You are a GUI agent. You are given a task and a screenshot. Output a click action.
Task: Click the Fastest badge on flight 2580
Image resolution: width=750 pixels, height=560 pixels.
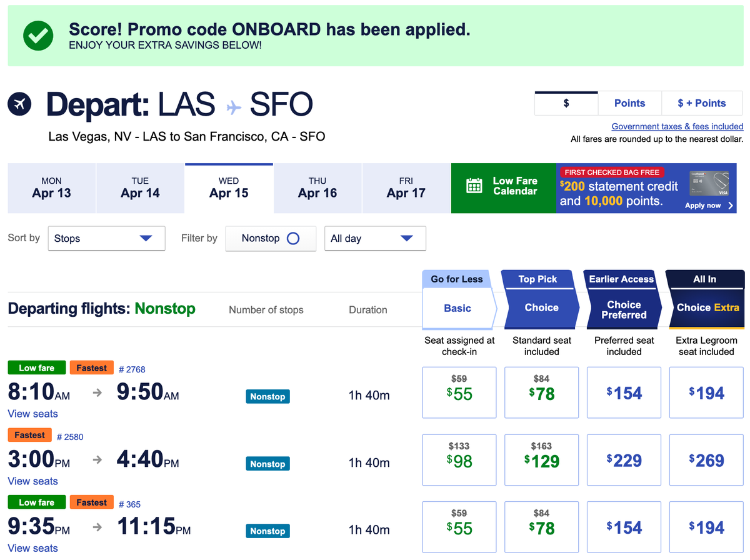[x=29, y=434]
